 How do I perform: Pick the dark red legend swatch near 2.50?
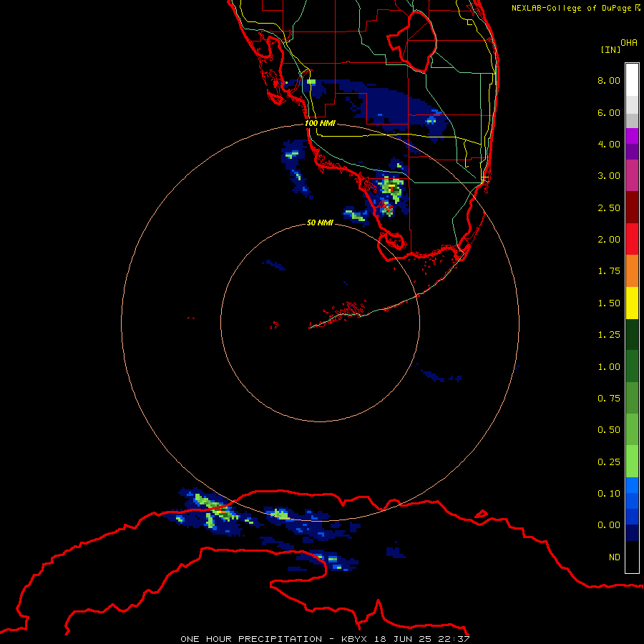[x=632, y=208]
